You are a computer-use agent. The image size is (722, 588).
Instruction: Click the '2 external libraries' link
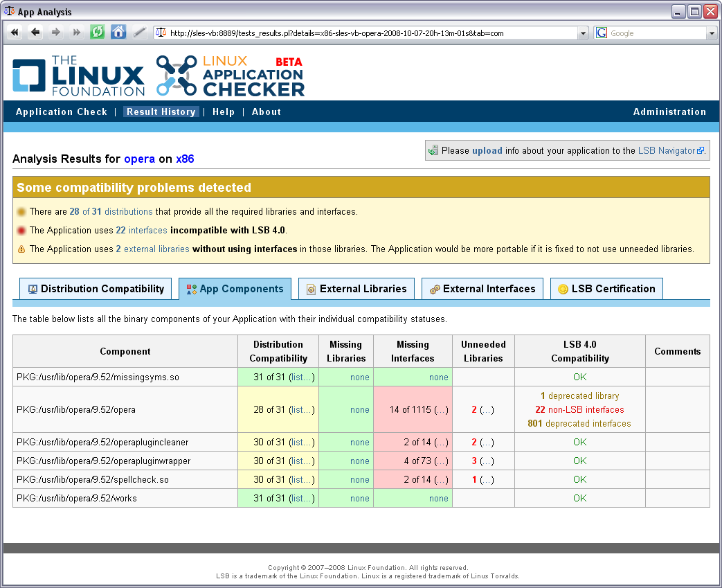tap(152, 249)
